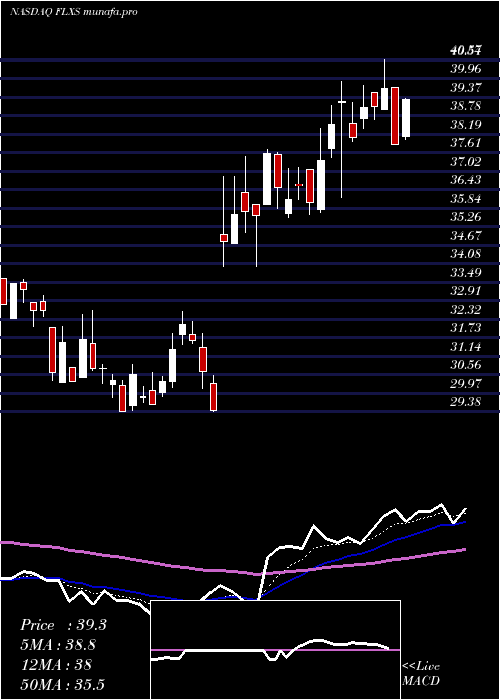The width and height of the screenshot is (500, 700).
Task: Click the 37.02 price axis label
Action: click(466, 161)
